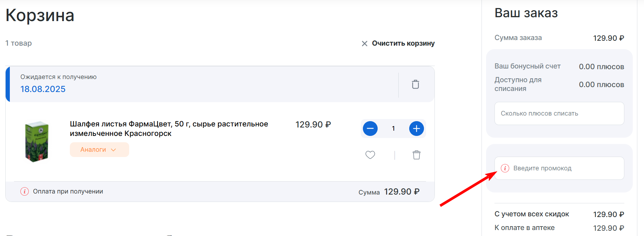Image resolution: width=644 pixels, height=236 pixels.
Task: Click the X icon beside Очистить корзину
Action: point(364,44)
